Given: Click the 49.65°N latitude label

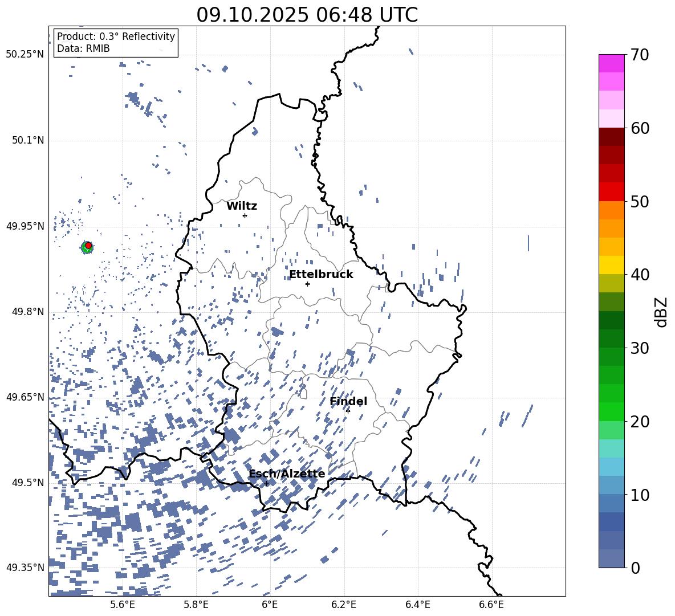Looking at the screenshot, I should tap(25, 397).
